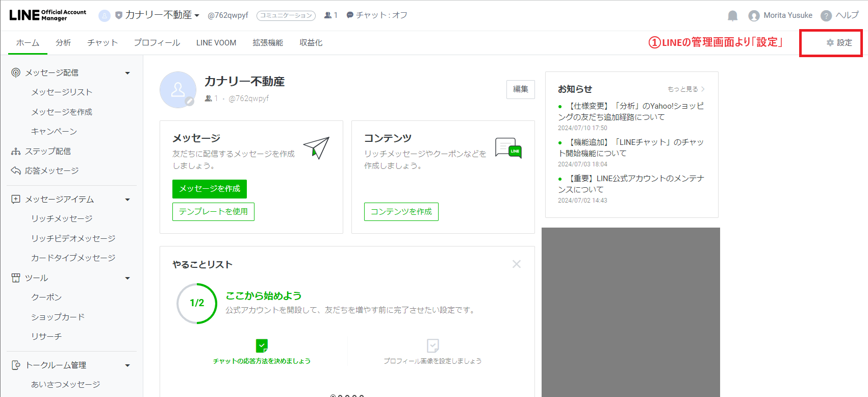
Task: Open the 収益化 tab
Action: coord(311,43)
